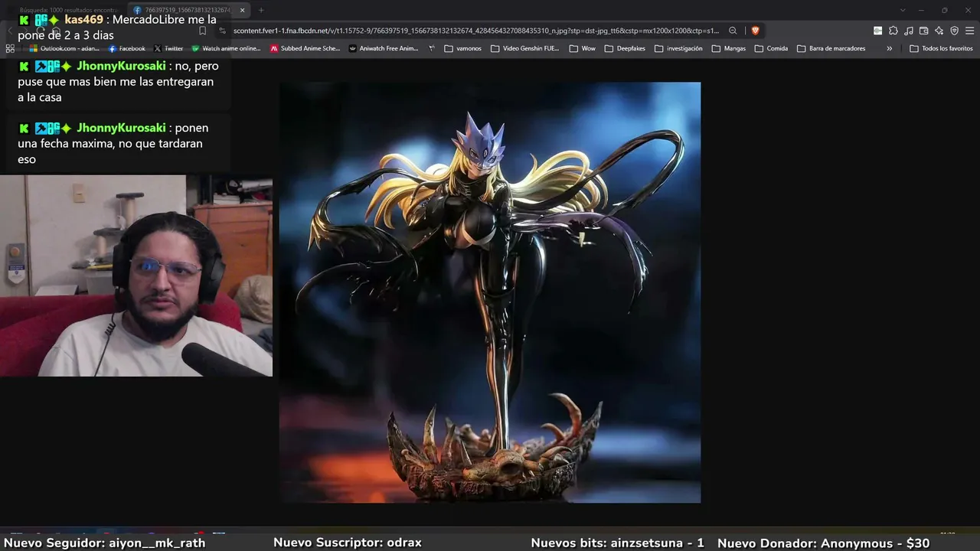Close the 766397519 image tab

click(242, 10)
